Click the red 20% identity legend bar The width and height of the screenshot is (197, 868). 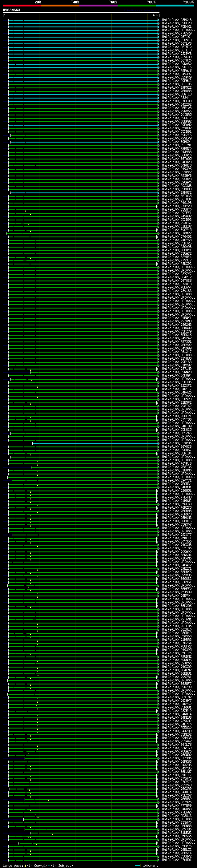click(22, 6)
